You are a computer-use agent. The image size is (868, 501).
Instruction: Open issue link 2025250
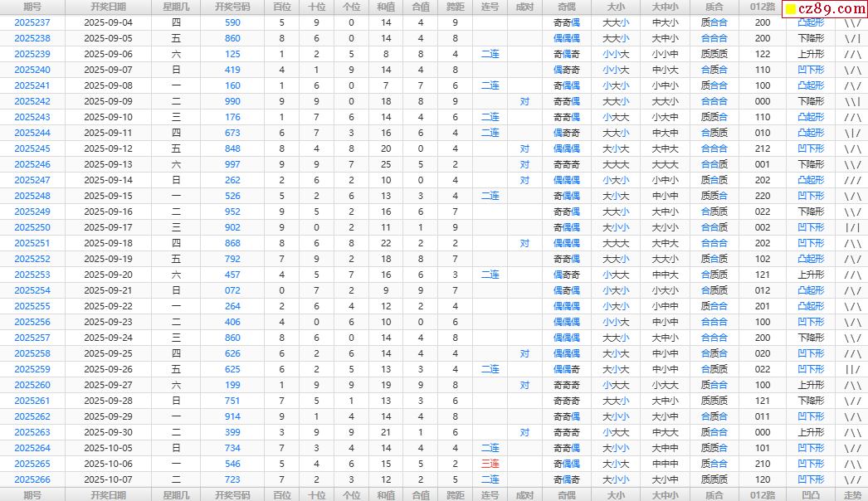32,227
